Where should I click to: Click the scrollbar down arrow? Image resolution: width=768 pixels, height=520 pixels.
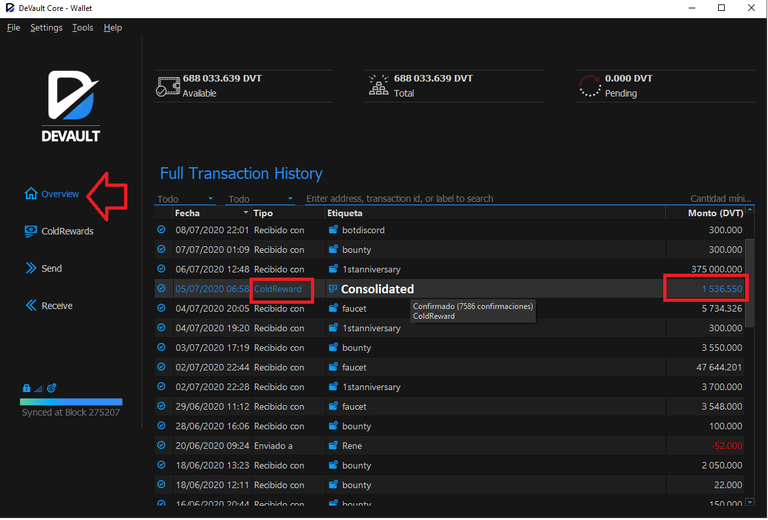[x=749, y=502]
